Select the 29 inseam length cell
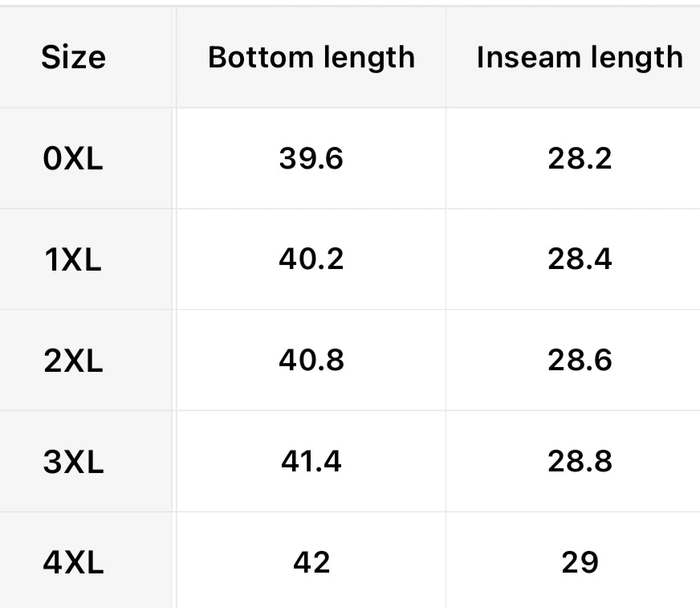Viewport: 700px width, 608px height. point(580,562)
